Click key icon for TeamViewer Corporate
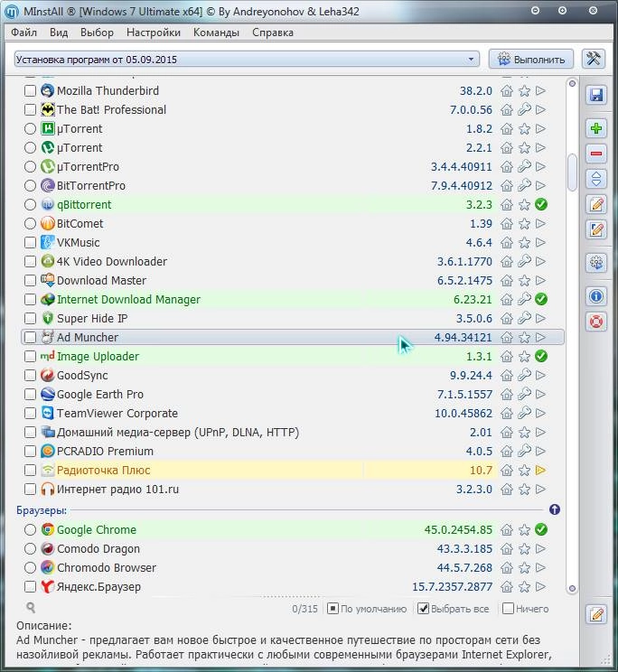Image resolution: width=618 pixels, height=672 pixels. (524, 413)
